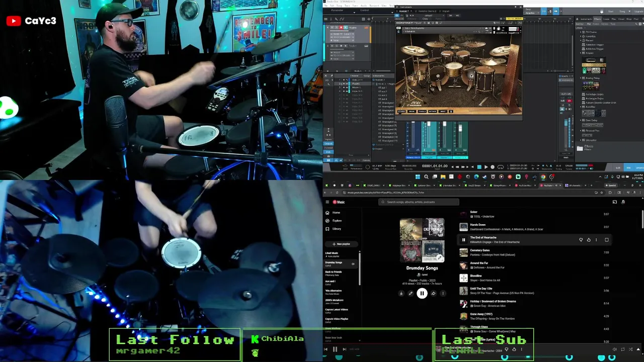This screenshot has width=644, height=362.
Task: Solo the Plugins track
Action: [x=337, y=27]
